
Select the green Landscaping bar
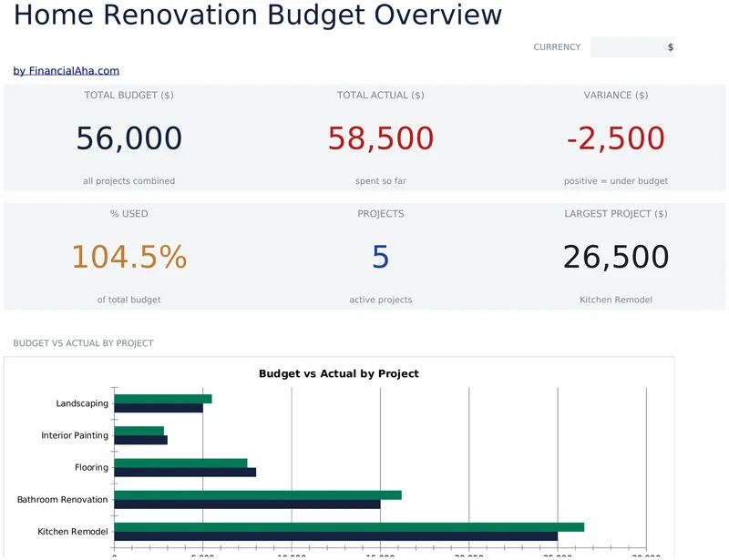point(163,399)
